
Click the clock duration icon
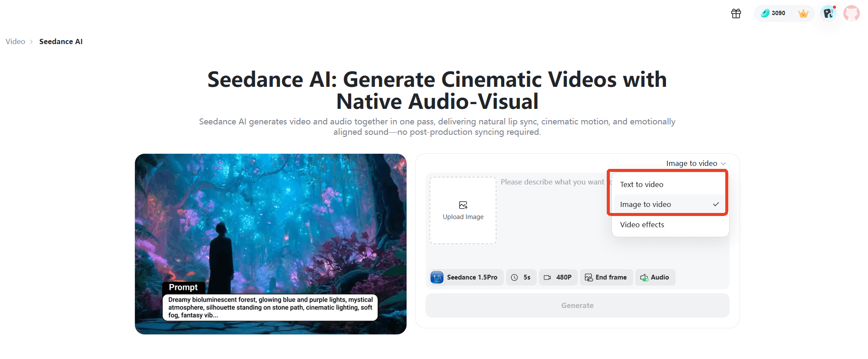[x=514, y=277]
